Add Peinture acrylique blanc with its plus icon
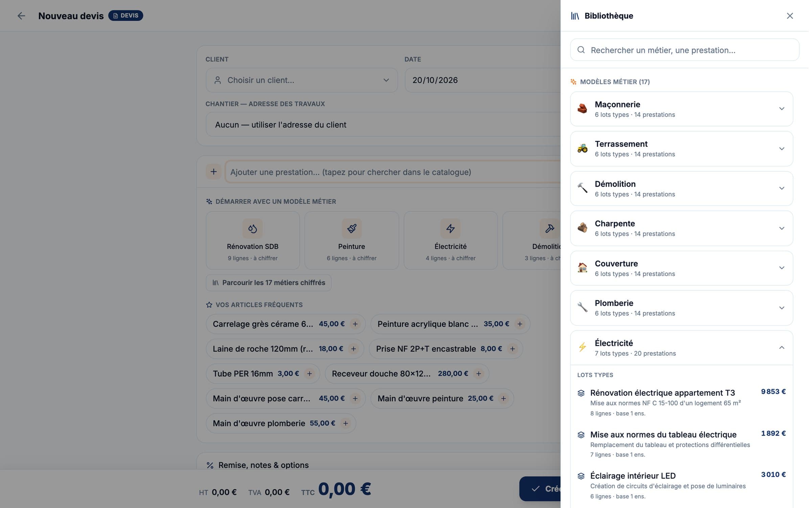 coord(520,324)
